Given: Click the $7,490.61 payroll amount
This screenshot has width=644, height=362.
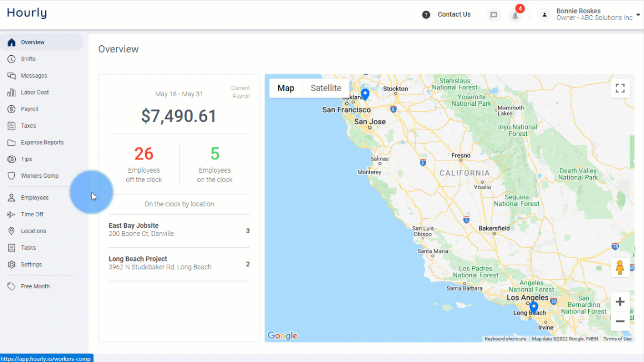Looking at the screenshot, I should tap(179, 116).
